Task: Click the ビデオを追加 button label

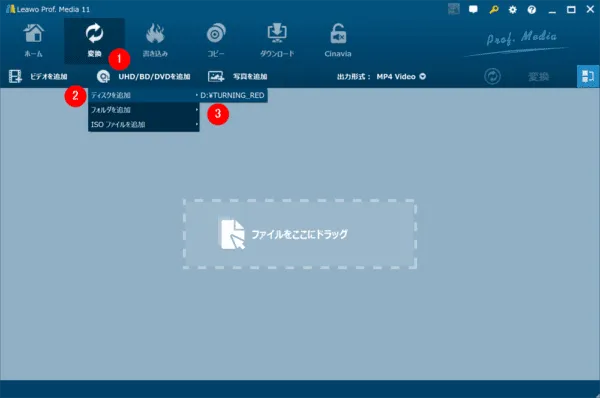Action: click(49, 77)
